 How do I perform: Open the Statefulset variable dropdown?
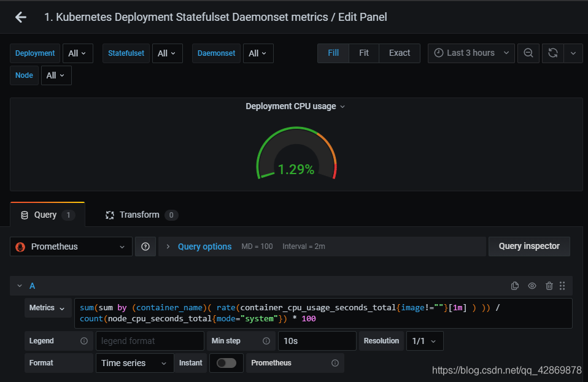(167, 53)
